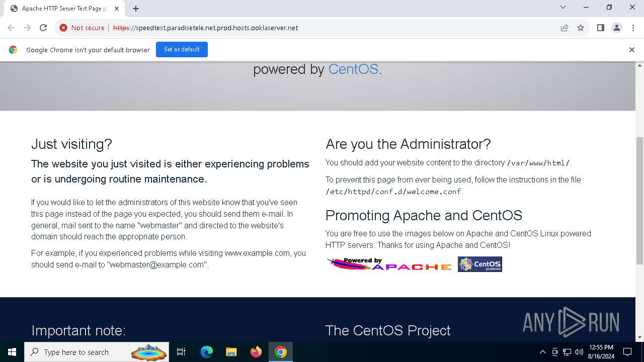Show hidden system tray icons
644x362 pixels.
[x=542, y=352]
